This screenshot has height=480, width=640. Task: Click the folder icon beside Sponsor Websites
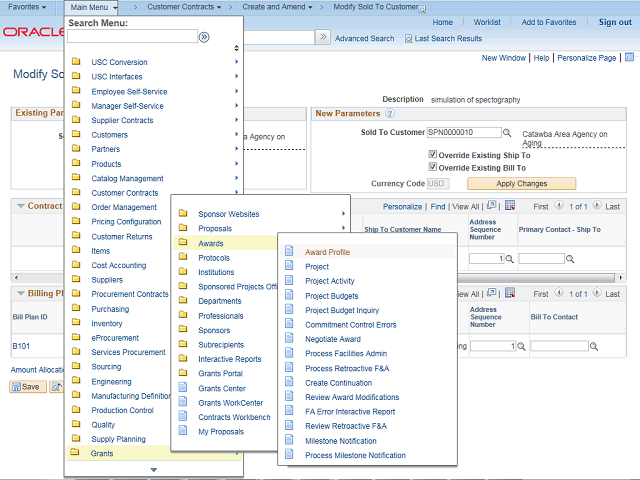pos(183,213)
